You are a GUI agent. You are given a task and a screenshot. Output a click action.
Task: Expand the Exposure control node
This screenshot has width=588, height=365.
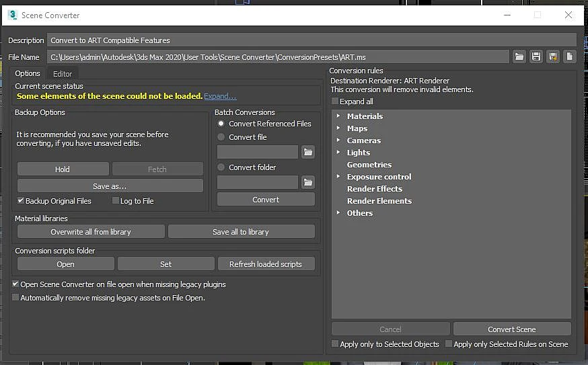pos(338,175)
